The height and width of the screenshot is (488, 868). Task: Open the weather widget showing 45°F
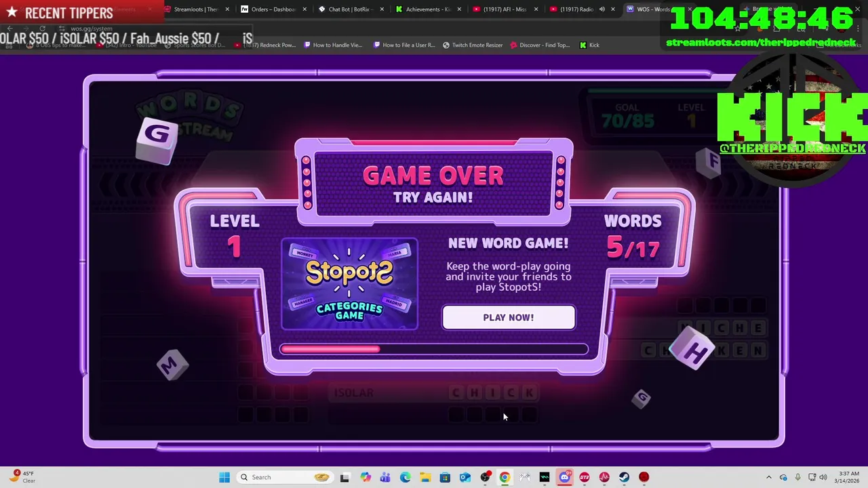point(22,477)
